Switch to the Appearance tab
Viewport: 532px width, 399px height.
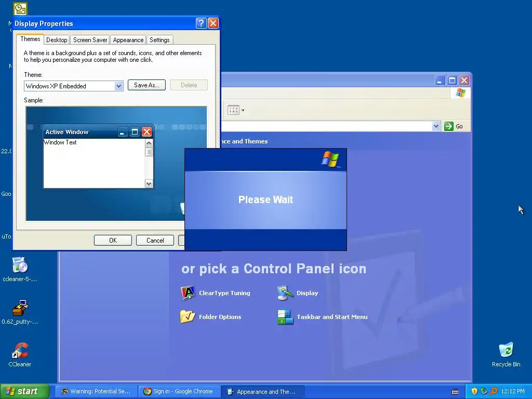click(128, 39)
